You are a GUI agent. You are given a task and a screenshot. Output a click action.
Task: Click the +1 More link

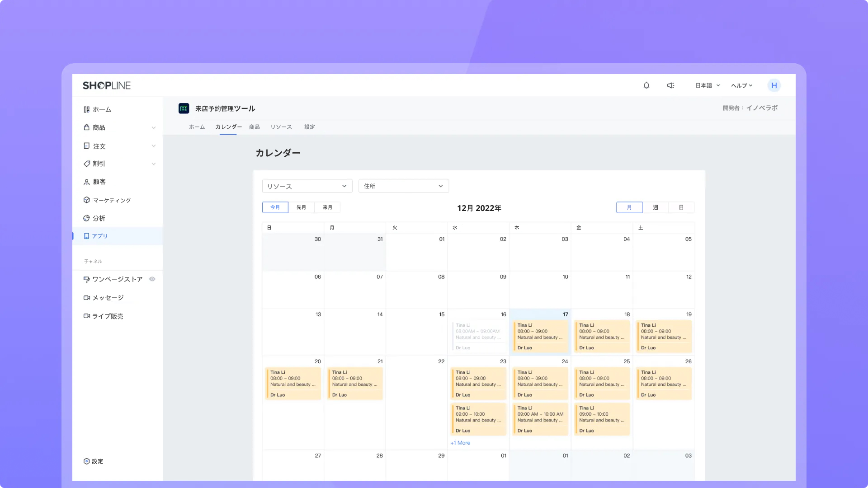pyautogui.click(x=460, y=443)
